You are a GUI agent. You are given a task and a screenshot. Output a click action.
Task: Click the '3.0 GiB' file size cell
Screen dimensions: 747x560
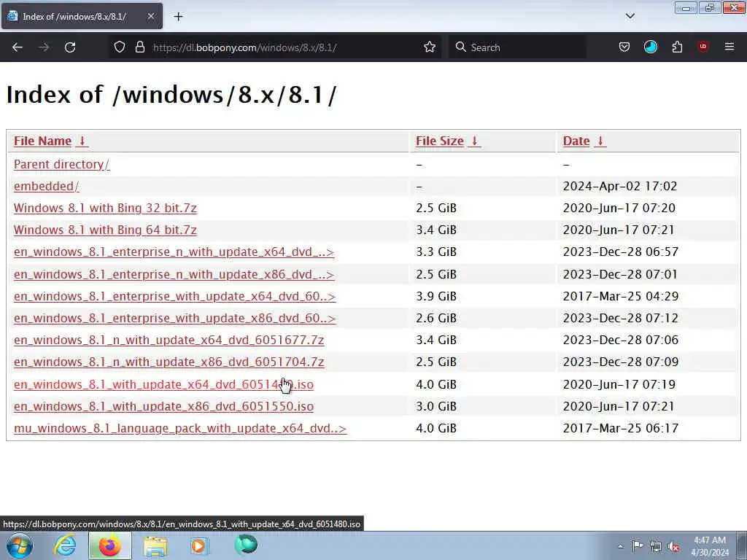(436, 406)
